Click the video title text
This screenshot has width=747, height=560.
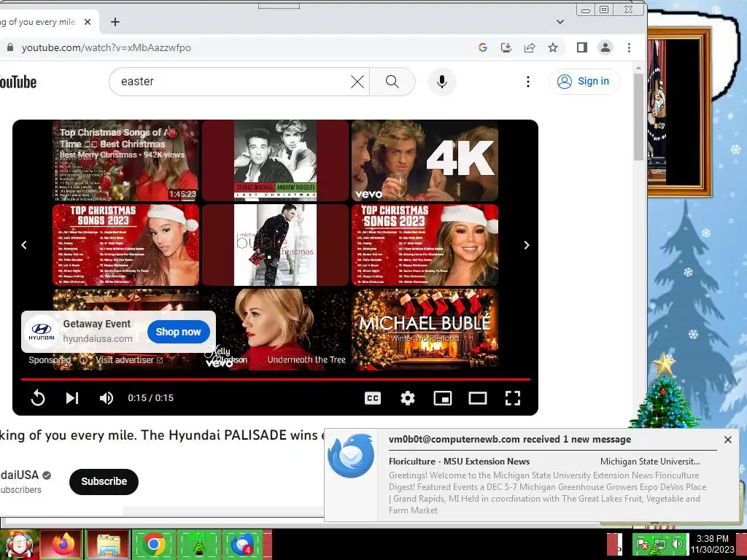coord(162,435)
